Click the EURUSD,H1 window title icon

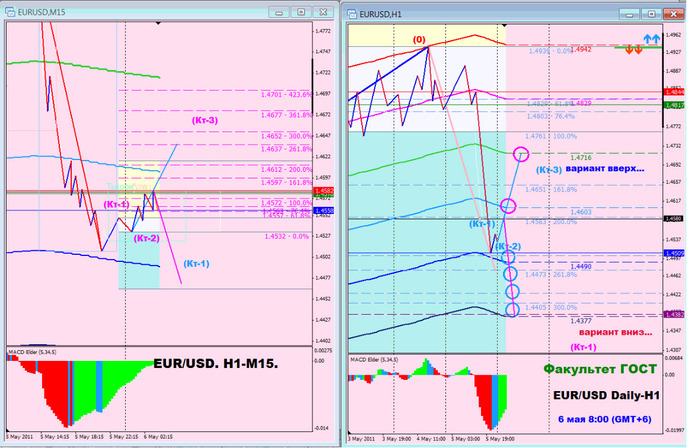352,14
